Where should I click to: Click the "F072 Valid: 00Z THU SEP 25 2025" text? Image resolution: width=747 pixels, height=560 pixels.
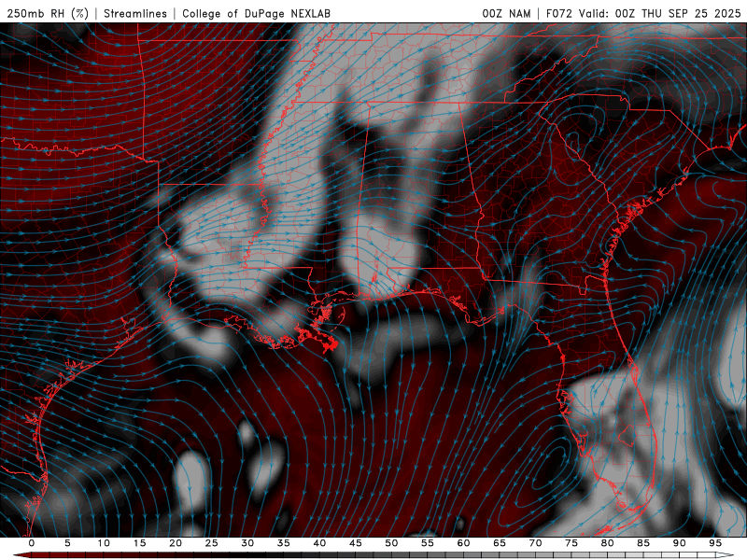coord(643,14)
